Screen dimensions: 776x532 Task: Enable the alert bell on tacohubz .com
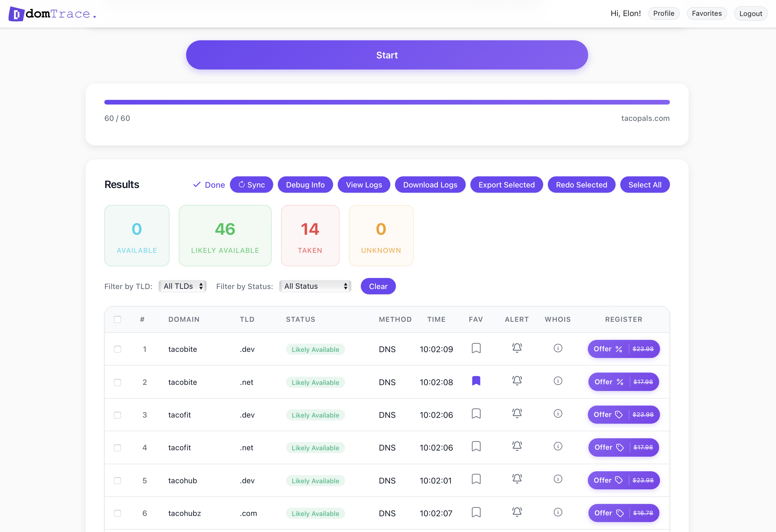[x=517, y=512]
